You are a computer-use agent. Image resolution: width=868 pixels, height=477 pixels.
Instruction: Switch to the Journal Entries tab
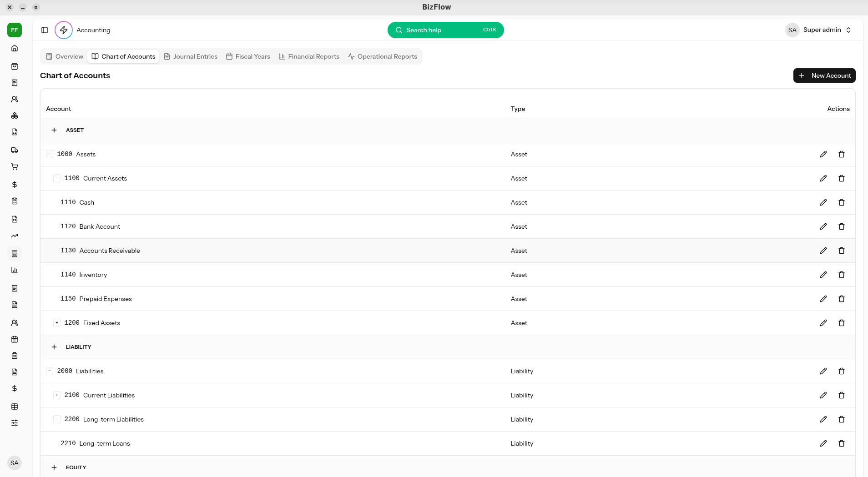(191, 56)
